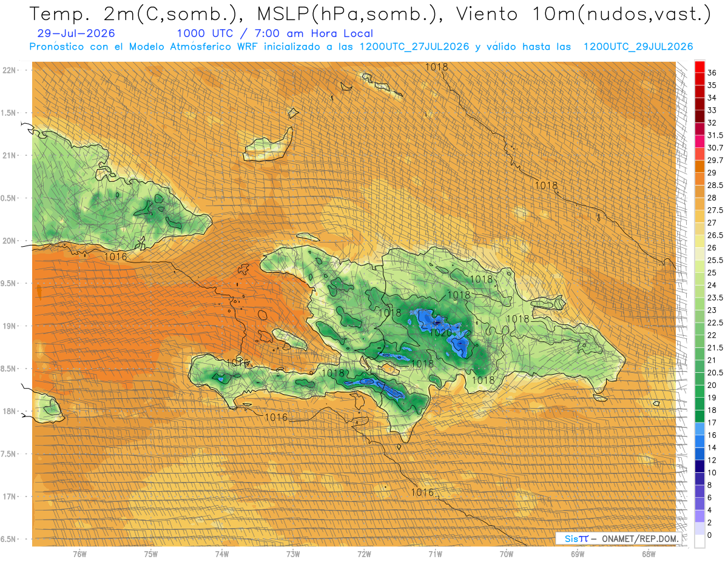Click legend value 0
The height and width of the screenshot is (562, 728).
coord(710,535)
